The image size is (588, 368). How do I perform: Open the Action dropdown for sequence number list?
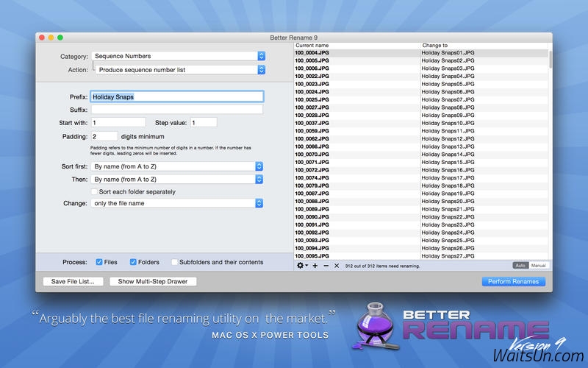[180, 70]
